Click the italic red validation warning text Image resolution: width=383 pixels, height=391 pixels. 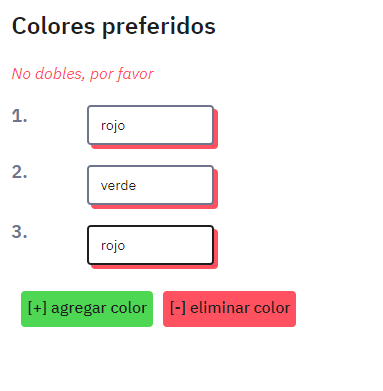83,74
